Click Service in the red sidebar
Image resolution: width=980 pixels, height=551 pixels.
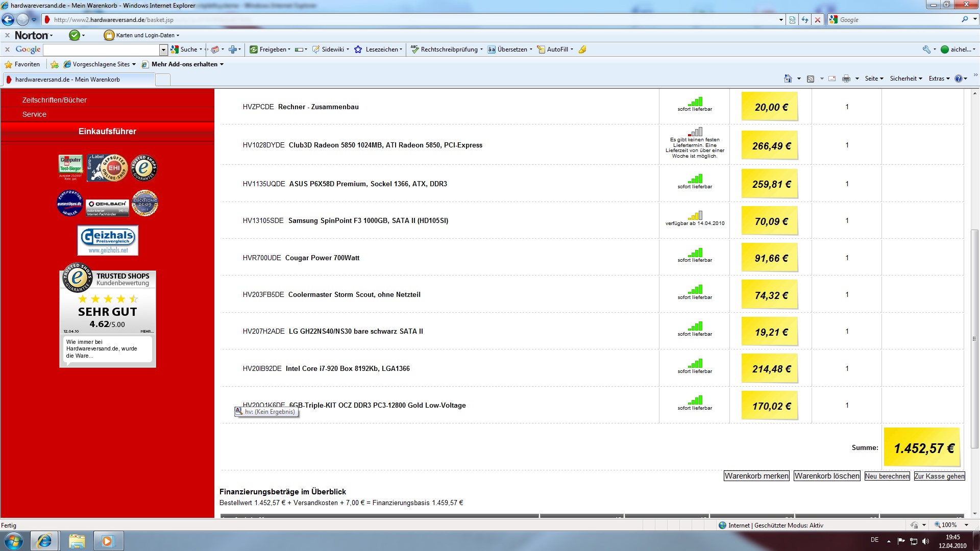(x=34, y=114)
